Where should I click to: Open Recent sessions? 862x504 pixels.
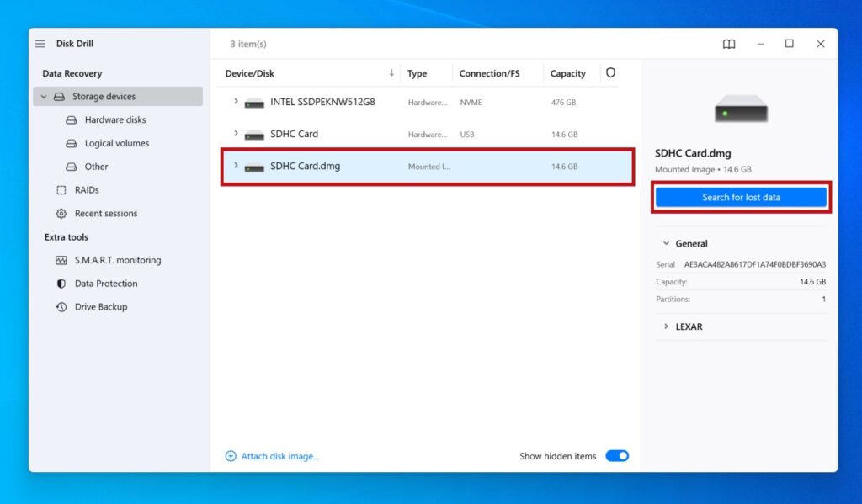tap(105, 214)
